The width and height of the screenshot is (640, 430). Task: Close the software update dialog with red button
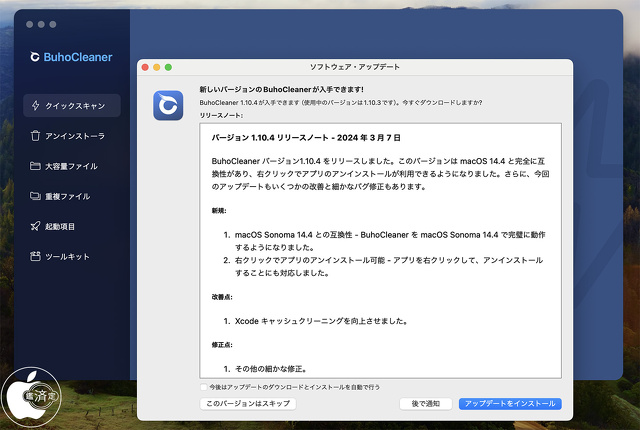(145, 67)
